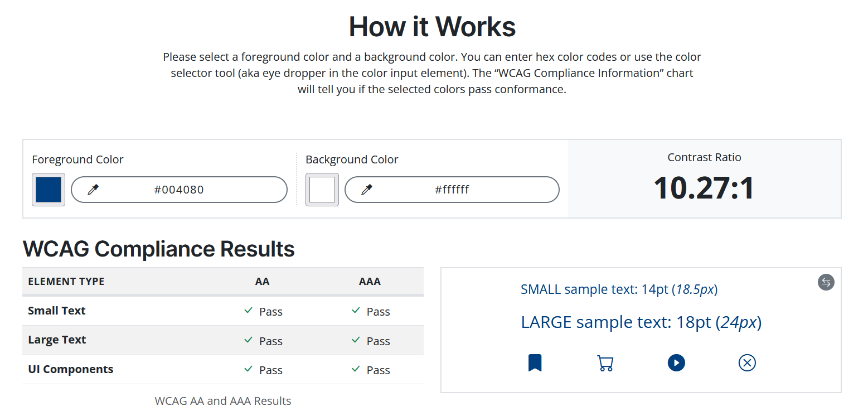Click the AAA column header

coord(370,282)
